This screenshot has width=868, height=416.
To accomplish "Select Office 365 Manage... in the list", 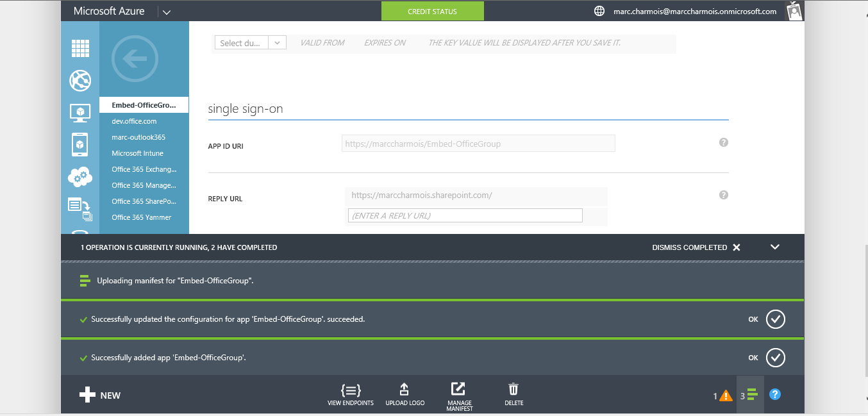I will point(144,185).
